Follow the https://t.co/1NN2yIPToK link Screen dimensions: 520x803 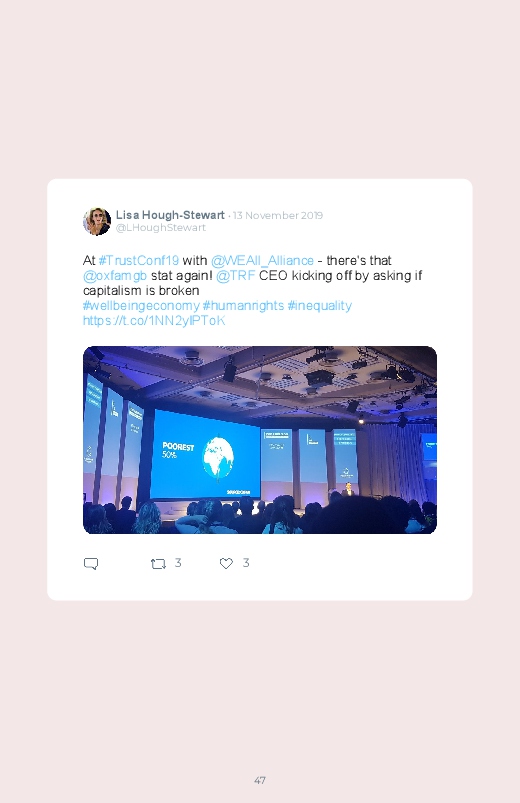[154, 321]
